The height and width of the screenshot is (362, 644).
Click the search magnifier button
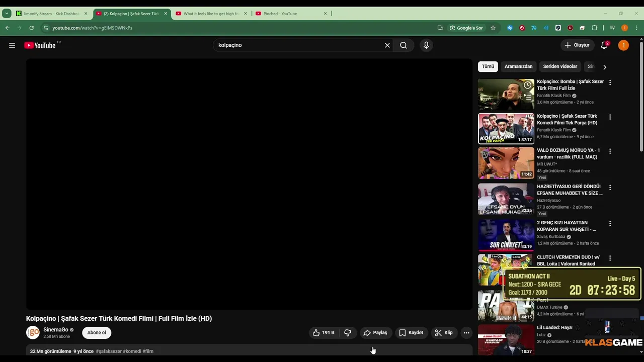coord(404,45)
